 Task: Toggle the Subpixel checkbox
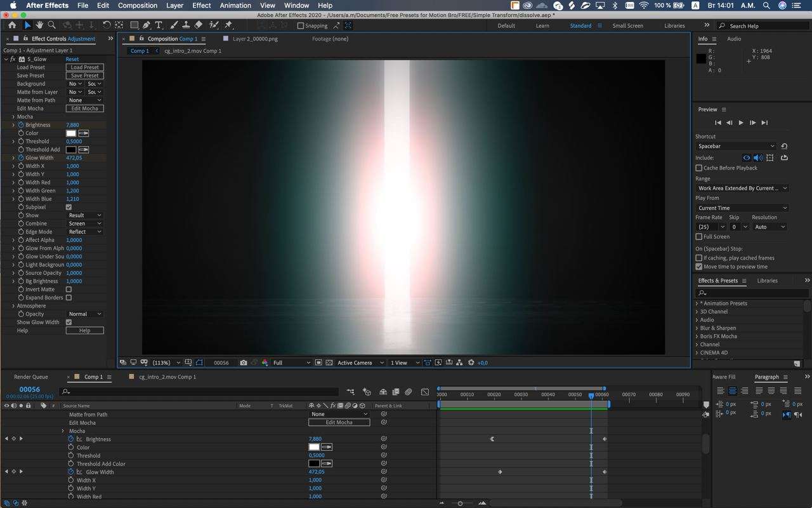[69, 207]
